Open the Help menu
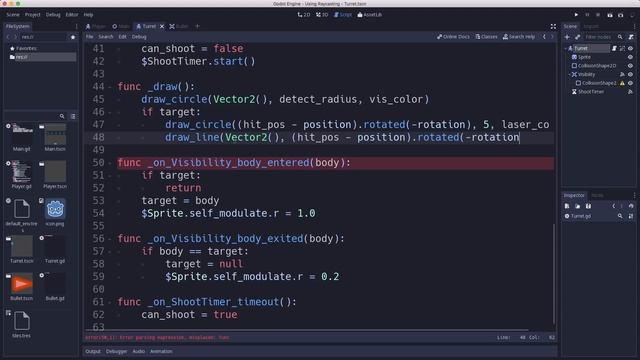 88,15
